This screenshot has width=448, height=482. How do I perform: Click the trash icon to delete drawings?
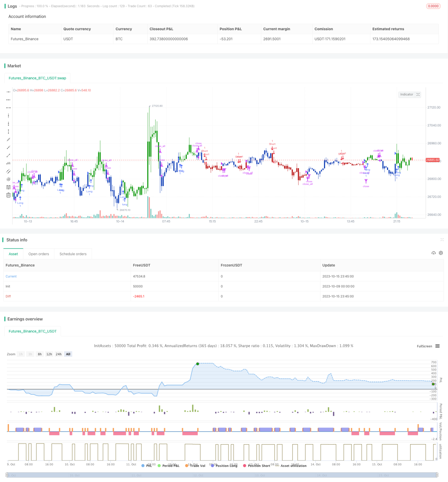pyautogui.click(x=8, y=195)
